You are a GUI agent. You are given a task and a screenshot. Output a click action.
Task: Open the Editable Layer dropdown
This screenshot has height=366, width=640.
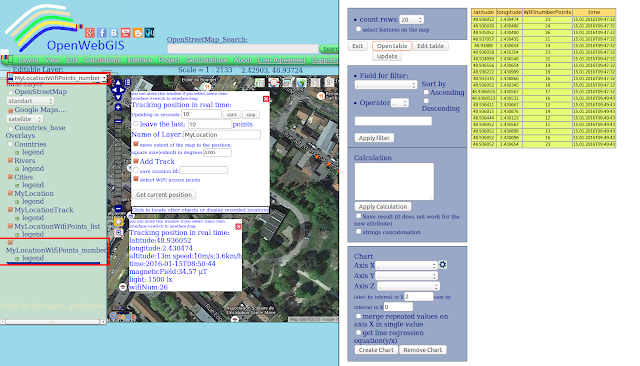point(58,78)
